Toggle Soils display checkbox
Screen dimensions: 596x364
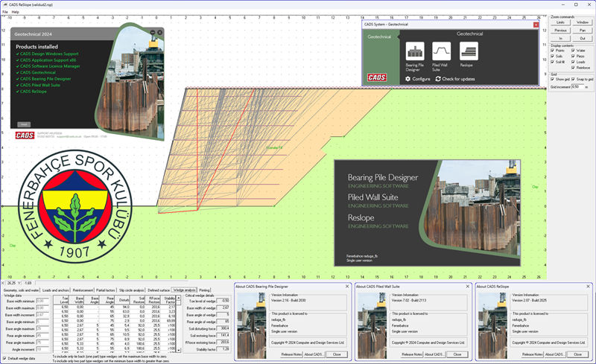point(552,56)
